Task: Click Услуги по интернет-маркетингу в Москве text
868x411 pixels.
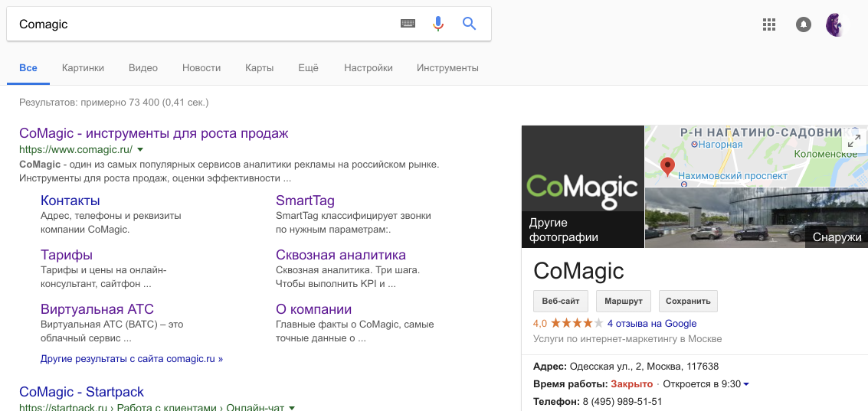Action: tap(627, 338)
